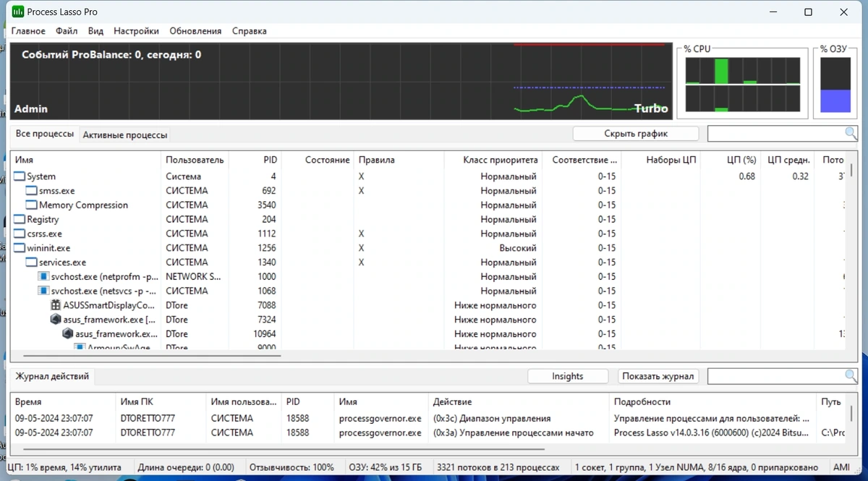Click the asus_framework.exe PID 10964 icon

tap(69, 334)
